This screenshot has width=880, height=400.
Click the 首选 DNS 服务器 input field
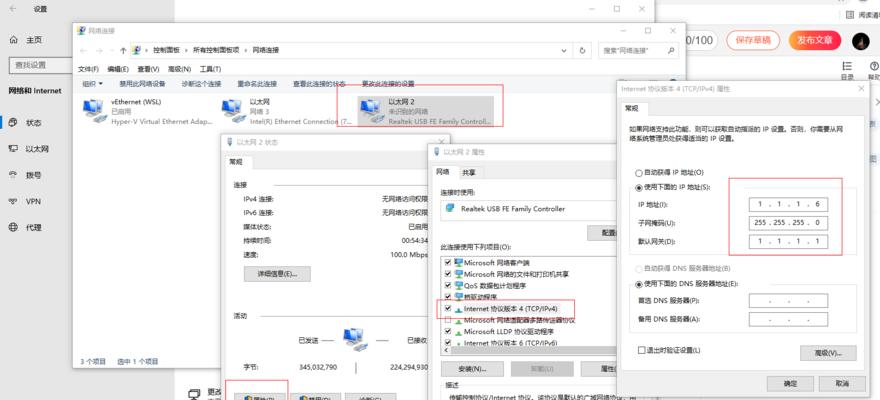(788, 301)
